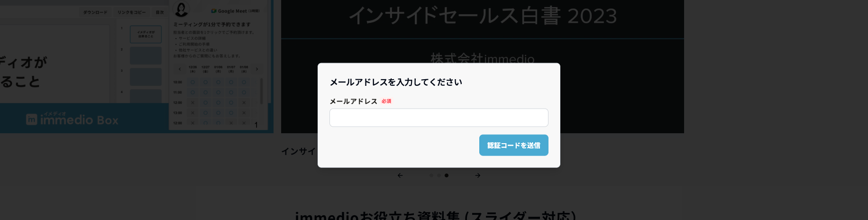Go to previous slide with left arrow
This screenshot has width=868, height=220.
(x=400, y=175)
